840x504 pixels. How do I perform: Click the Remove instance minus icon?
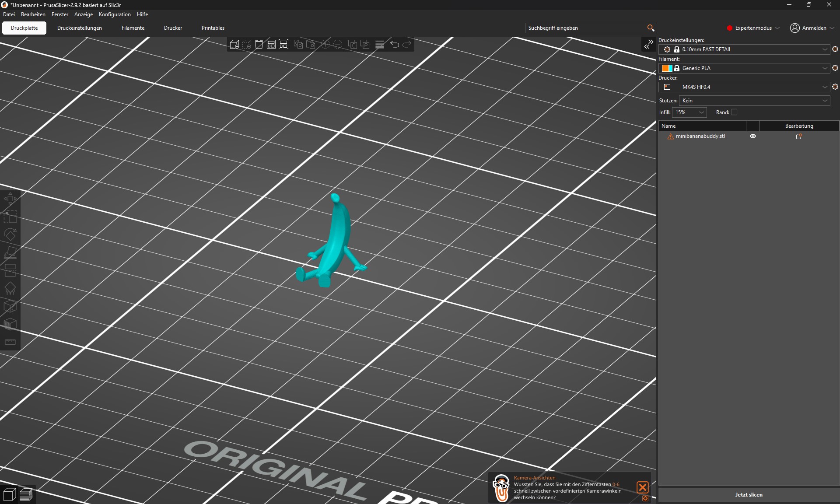(338, 44)
